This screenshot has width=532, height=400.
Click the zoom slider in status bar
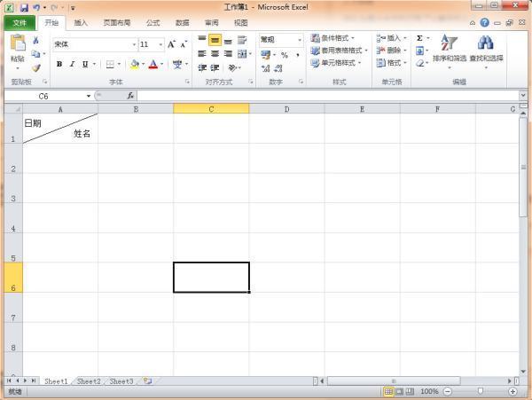point(480,391)
